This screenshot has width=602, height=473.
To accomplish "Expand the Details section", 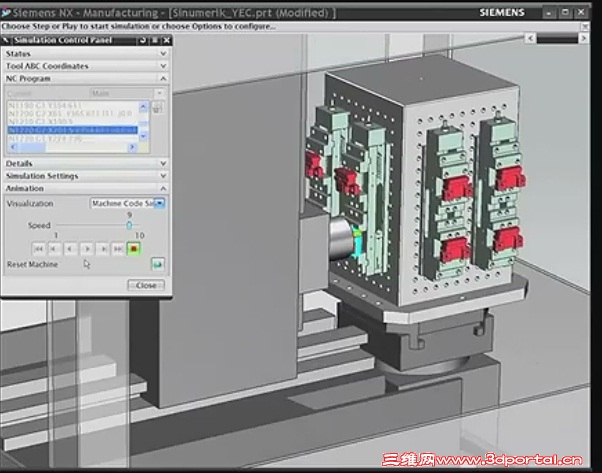I will (x=85, y=164).
